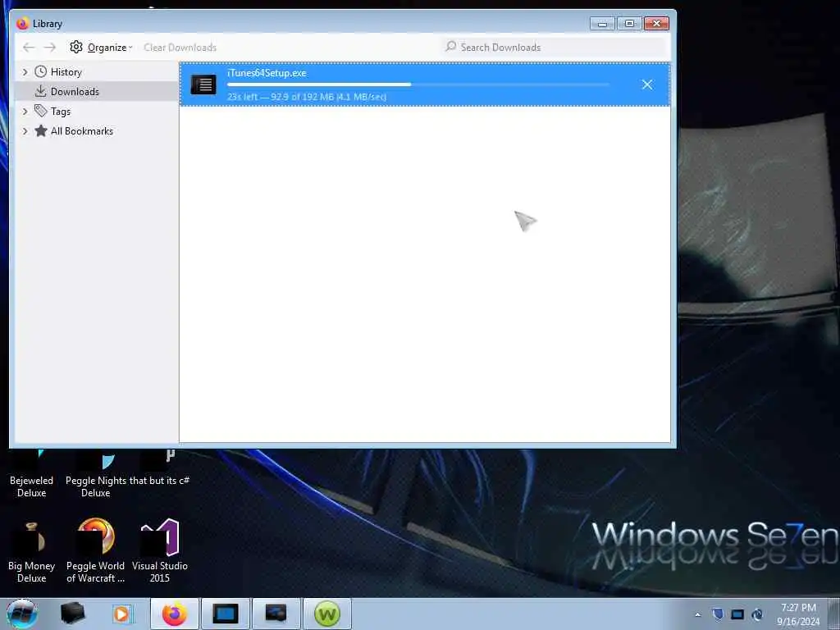Click the blue screen taskbar button
The image size is (840, 630).
click(x=225, y=614)
